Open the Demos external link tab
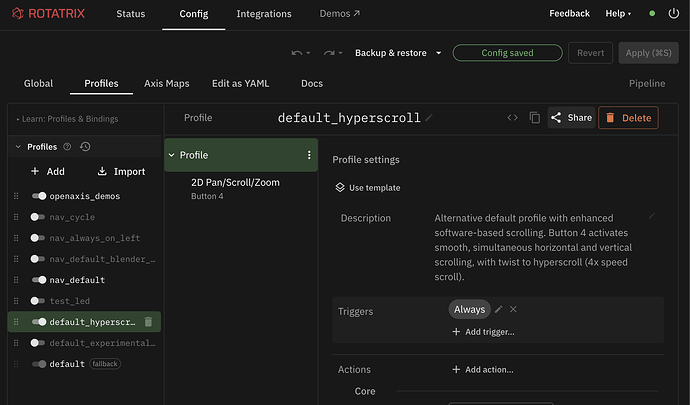690x405 pixels. (340, 14)
